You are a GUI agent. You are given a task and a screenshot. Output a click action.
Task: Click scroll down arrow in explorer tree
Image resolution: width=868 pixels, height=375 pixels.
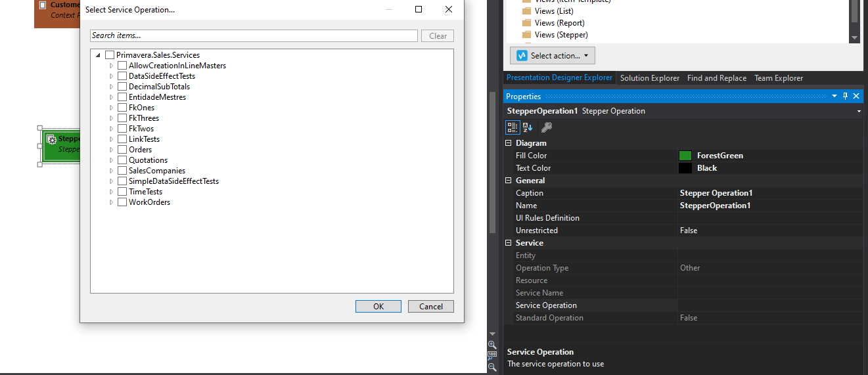click(x=854, y=38)
